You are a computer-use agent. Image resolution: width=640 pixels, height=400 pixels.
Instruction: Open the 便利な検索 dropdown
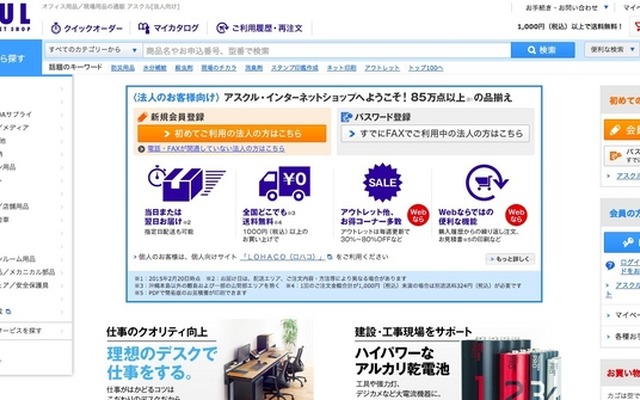pyautogui.click(x=611, y=50)
